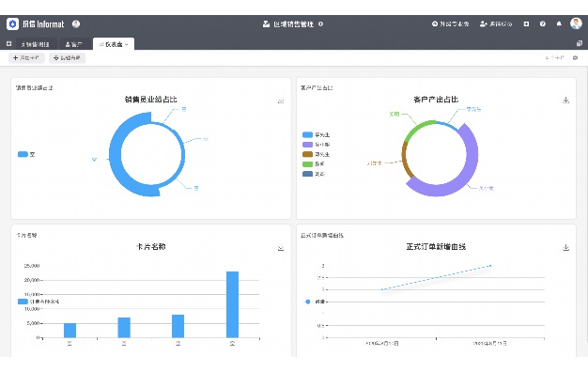Click the tallest bar in the 卡片名称 chart
Screen dimensions: 588x372
coord(232,304)
